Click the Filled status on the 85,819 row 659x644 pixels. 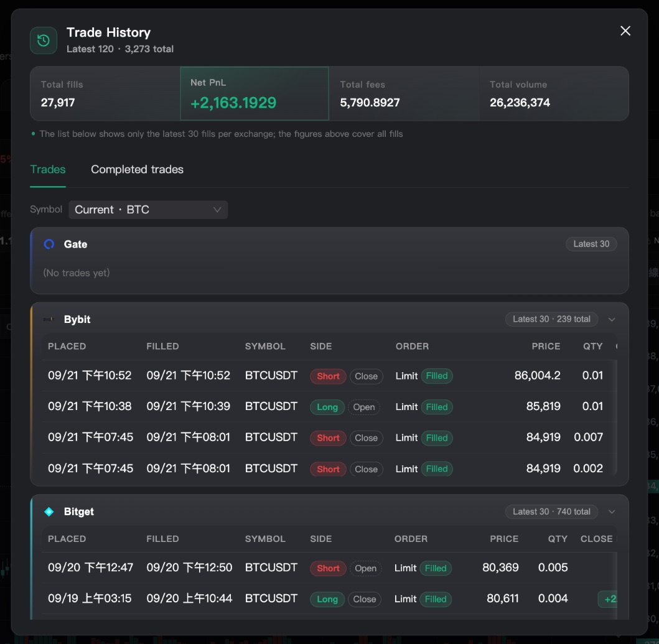click(437, 407)
